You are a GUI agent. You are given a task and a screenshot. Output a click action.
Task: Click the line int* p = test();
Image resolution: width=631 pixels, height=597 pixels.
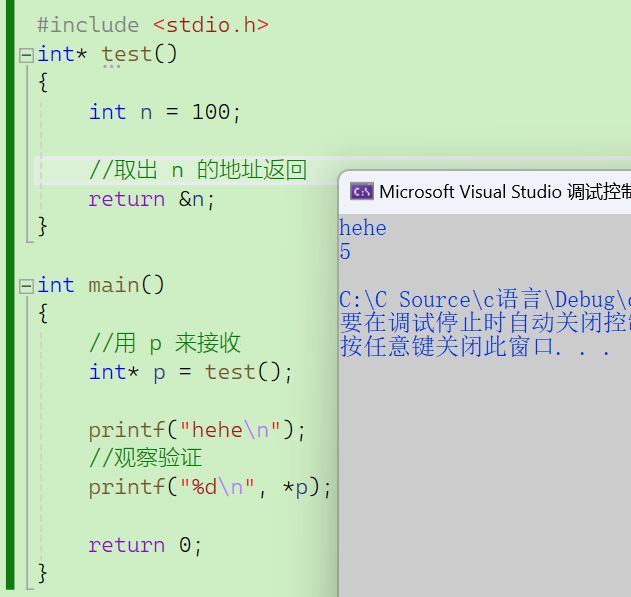tap(190, 372)
